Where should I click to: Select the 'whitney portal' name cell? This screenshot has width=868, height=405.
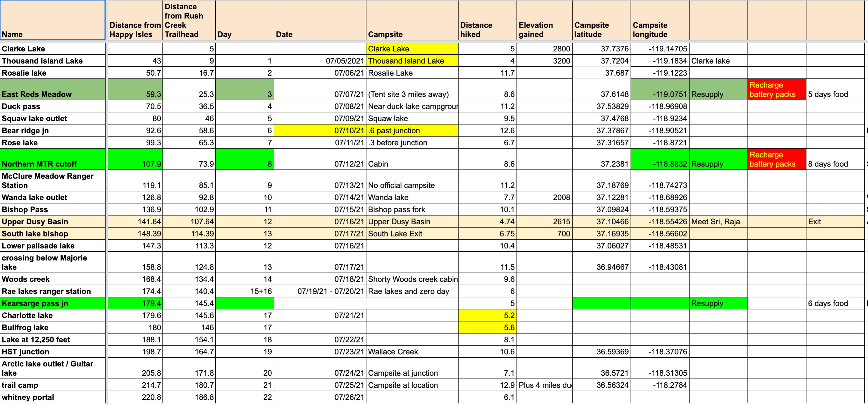[53, 397]
